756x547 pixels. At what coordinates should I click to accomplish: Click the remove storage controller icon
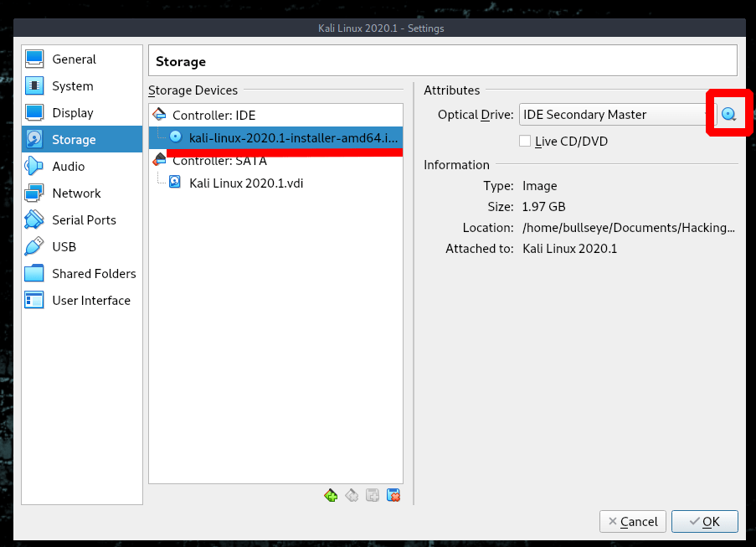click(352, 495)
